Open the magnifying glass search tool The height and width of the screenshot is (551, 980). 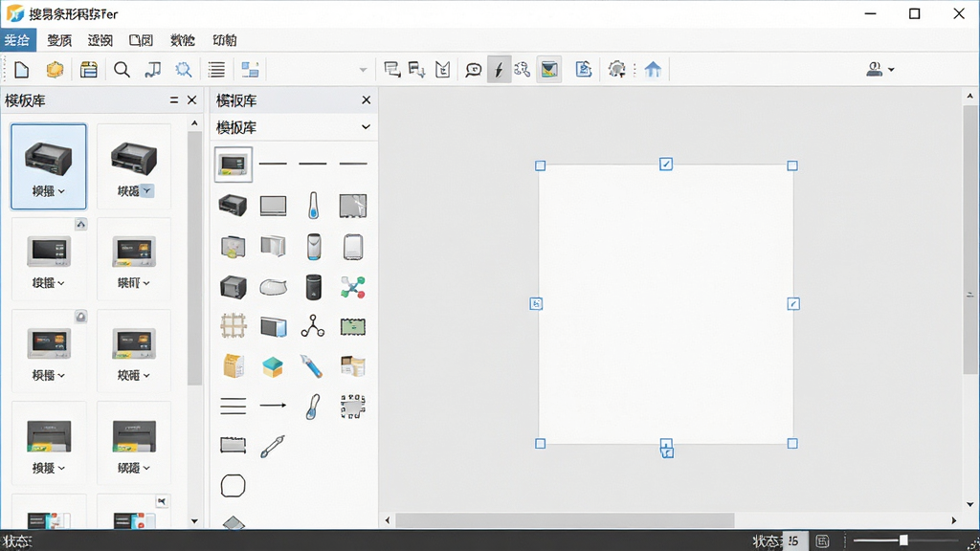point(122,69)
